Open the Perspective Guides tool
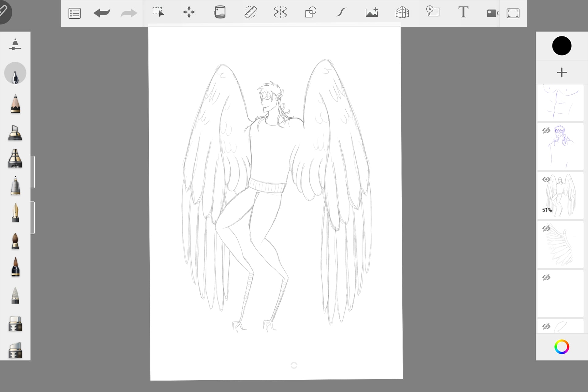 402,13
